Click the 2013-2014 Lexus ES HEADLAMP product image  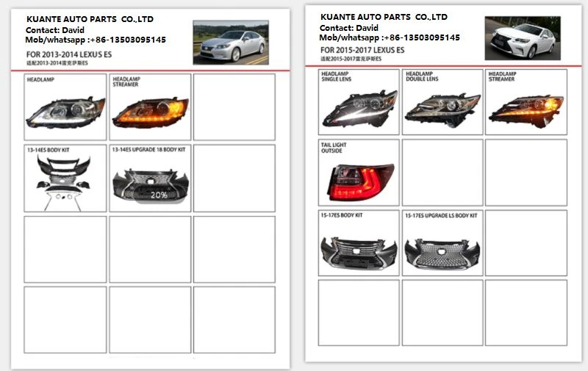click(65, 112)
